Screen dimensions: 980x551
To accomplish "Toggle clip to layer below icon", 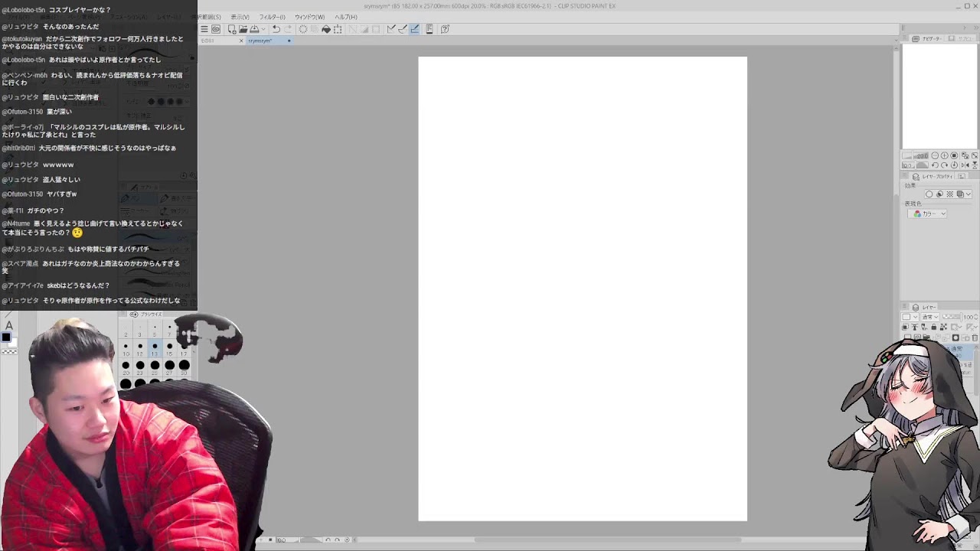I will click(905, 327).
